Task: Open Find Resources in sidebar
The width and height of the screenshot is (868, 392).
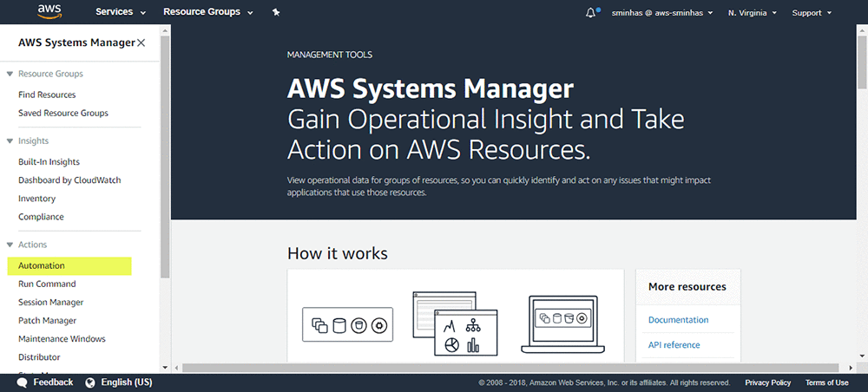Action: click(47, 95)
